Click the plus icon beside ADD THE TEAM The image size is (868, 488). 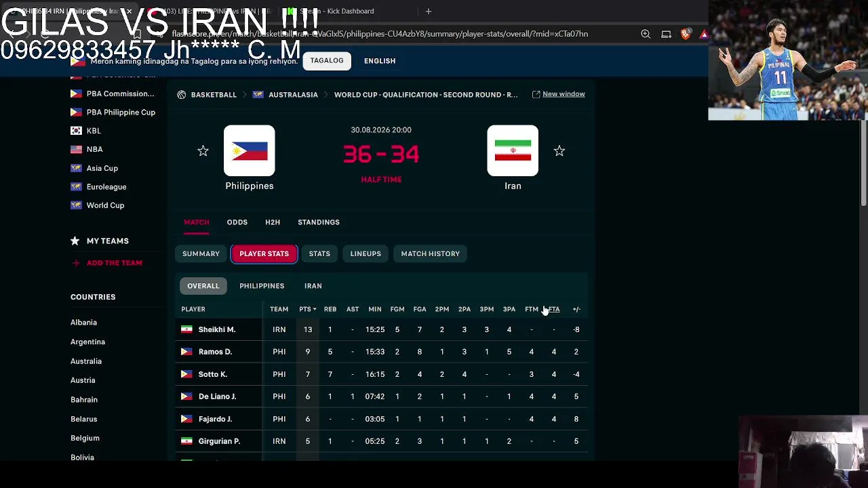click(75, 263)
